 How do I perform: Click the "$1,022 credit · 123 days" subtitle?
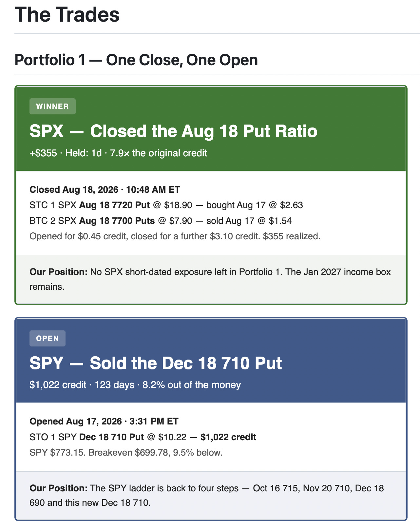click(x=135, y=385)
